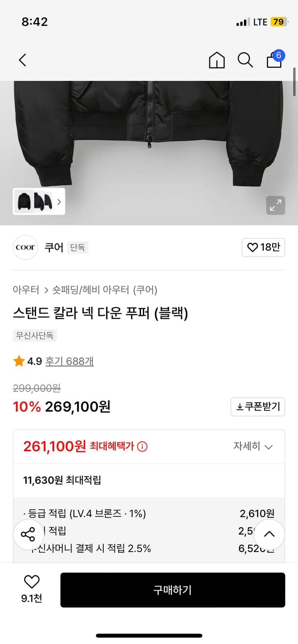Open the shopping bag with 6 items
The image size is (298, 644).
coord(273,61)
